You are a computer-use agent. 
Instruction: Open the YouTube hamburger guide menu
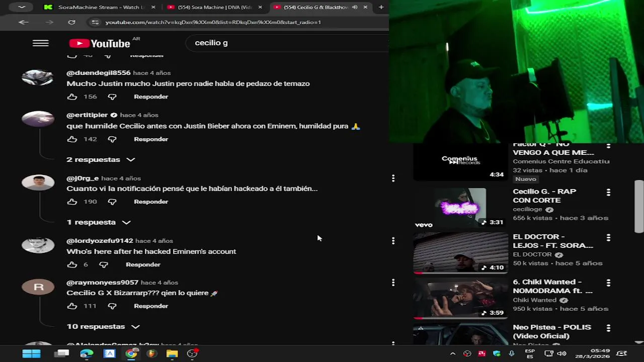pyautogui.click(x=40, y=43)
